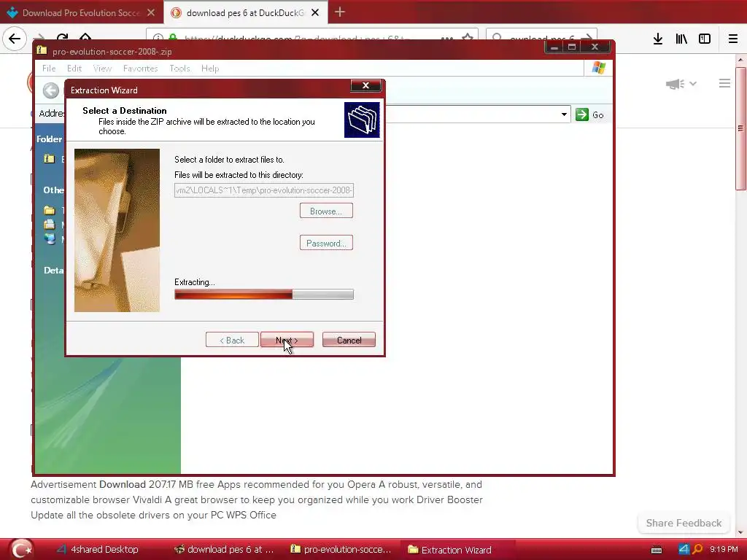This screenshot has height=560, width=747.
Task: Cancel the extraction
Action: (349, 340)
